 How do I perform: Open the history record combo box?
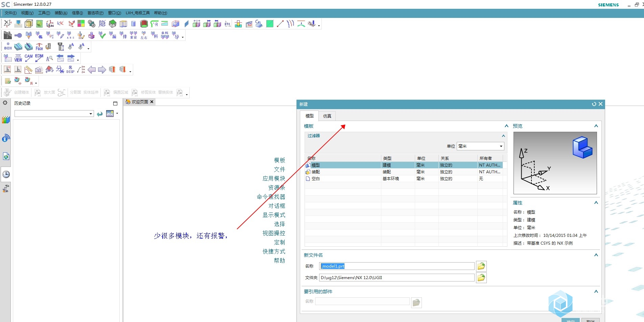tap(54, 114)
